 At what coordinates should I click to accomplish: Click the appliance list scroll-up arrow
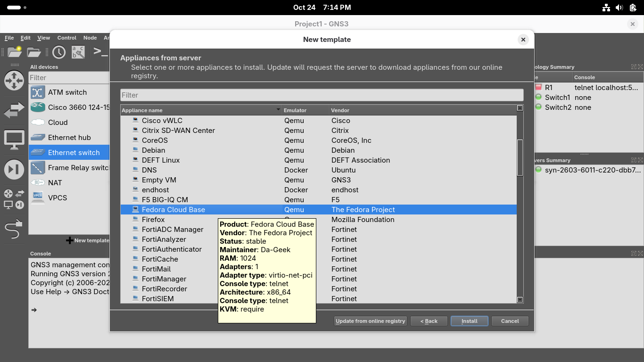(520, 108)
